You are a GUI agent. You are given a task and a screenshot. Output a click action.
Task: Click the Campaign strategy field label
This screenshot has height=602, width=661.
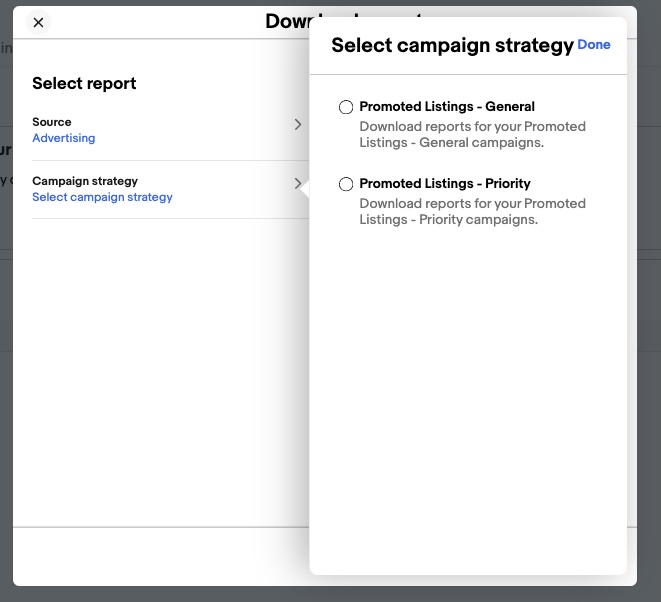pyautogui.click(x=85, y=181)
